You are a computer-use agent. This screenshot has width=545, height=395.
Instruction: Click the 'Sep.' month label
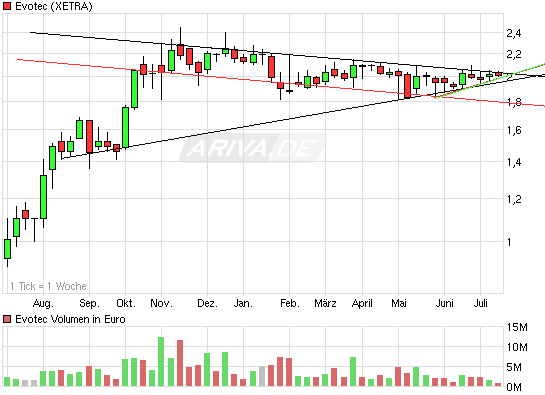[x=89, y=303]
